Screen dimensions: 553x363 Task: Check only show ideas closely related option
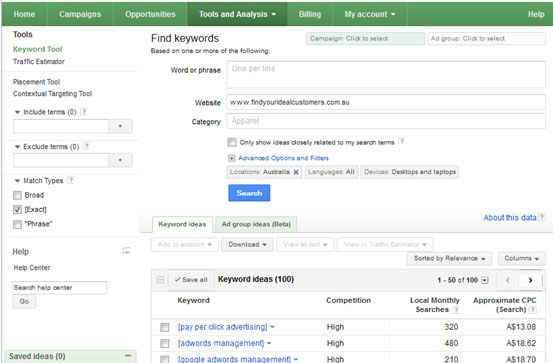pyautogui.click(x=232, y=142)
